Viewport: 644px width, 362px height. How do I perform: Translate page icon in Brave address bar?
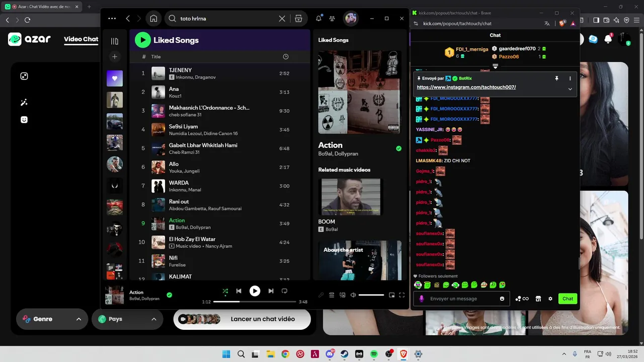coord(547,24)
